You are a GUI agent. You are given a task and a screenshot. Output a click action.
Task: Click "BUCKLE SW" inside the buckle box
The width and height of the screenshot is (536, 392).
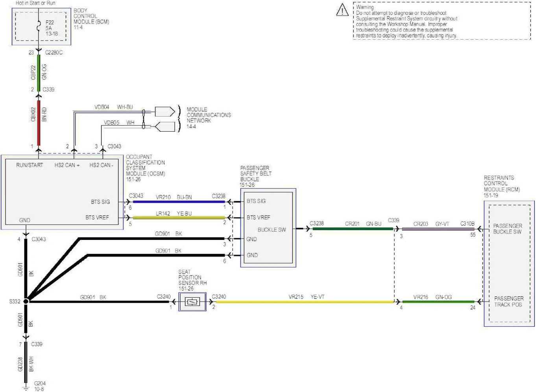point(272,230)
